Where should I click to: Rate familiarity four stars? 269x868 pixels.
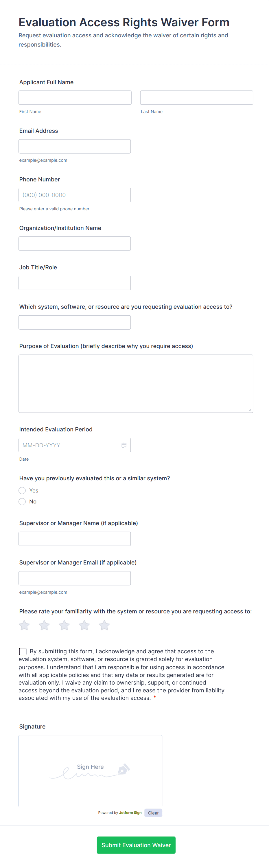84,625
